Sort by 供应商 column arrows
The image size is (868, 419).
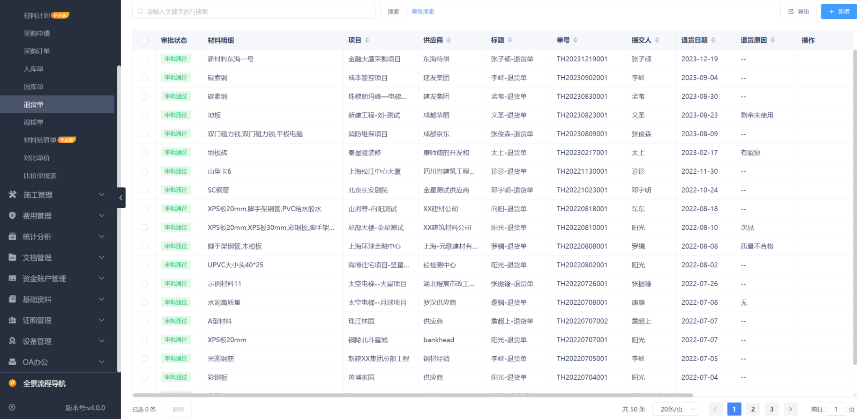(x=449, y=40)
